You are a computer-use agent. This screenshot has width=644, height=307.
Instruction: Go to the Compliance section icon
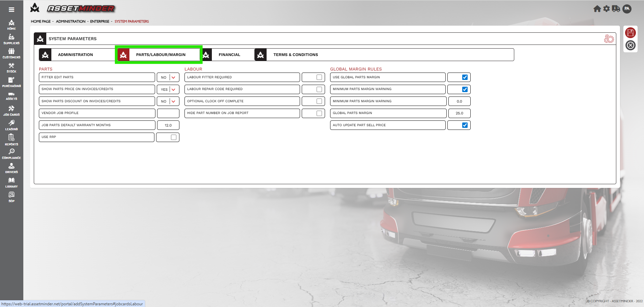(x=11, y=153)
